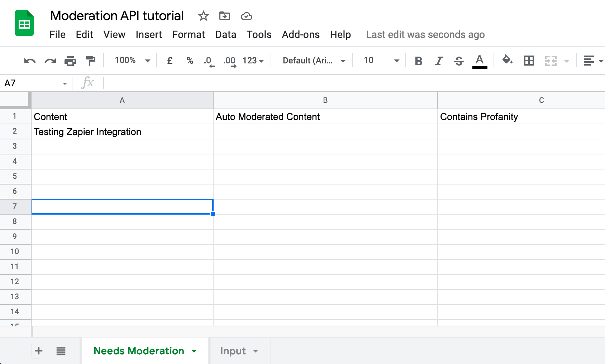Toggle bold formatting

418,61
